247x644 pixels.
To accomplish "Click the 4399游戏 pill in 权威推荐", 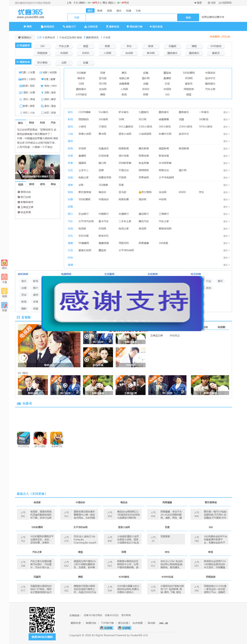I will 216,46.
